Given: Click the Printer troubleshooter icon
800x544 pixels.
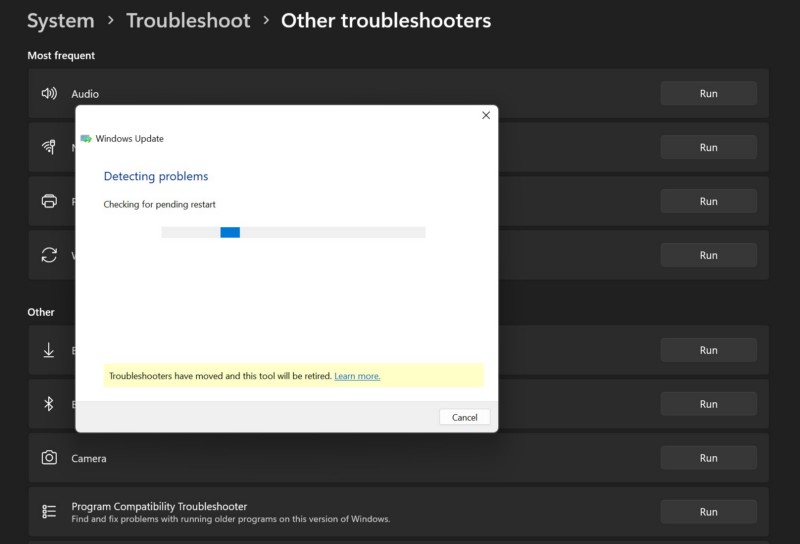Looking at the screenshot, I should tap(49, 201).
